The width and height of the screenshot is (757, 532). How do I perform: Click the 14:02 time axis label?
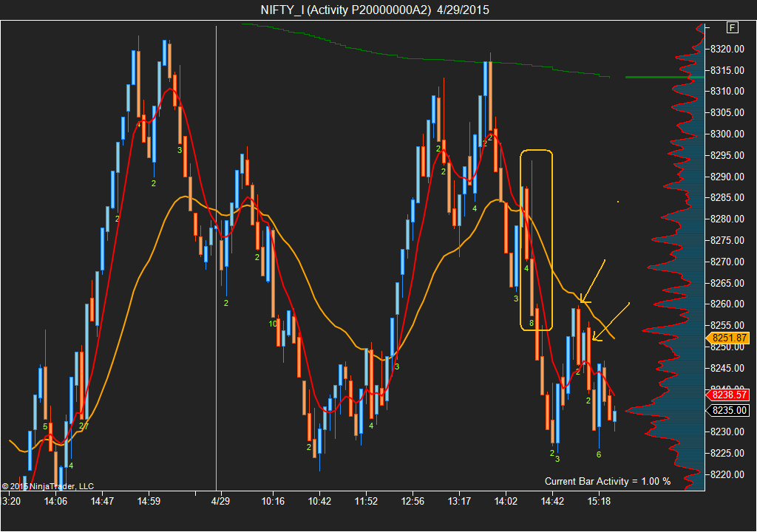pos(506,501)
